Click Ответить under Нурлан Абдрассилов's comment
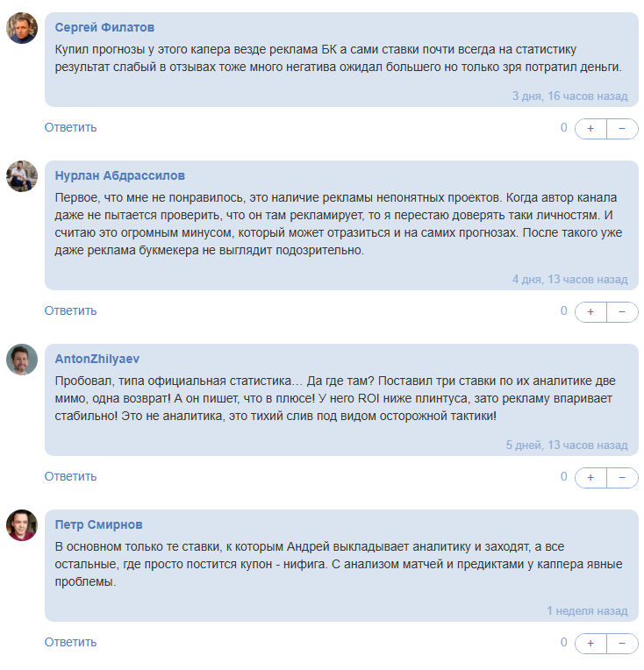Image resolution: width=644 pixels, height=670 pixels. 70,310
